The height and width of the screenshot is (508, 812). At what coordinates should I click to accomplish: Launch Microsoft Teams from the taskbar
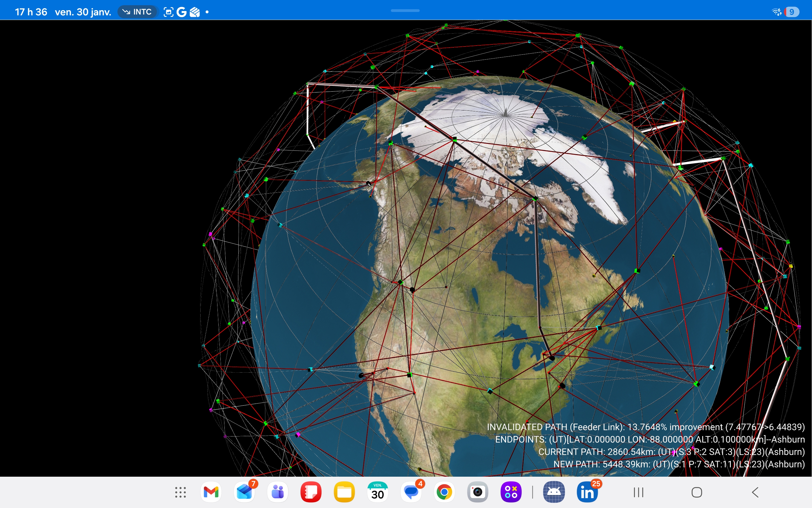tap(278, 493)
